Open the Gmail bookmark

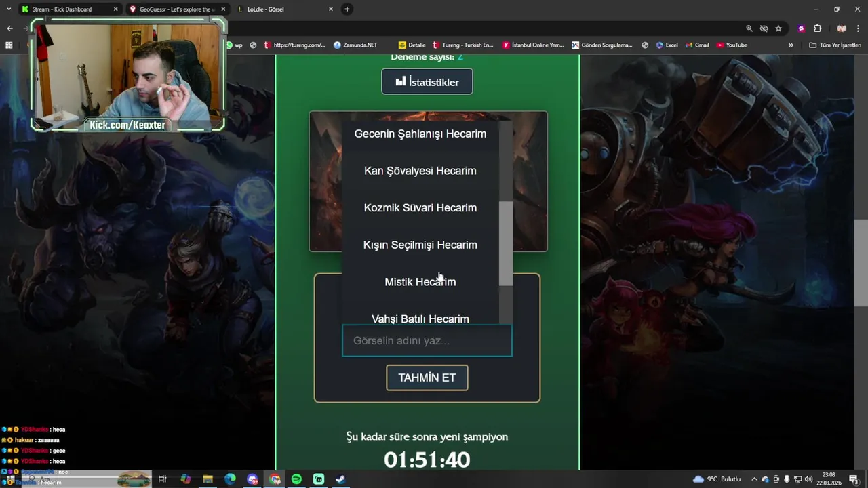coord(697,45)
